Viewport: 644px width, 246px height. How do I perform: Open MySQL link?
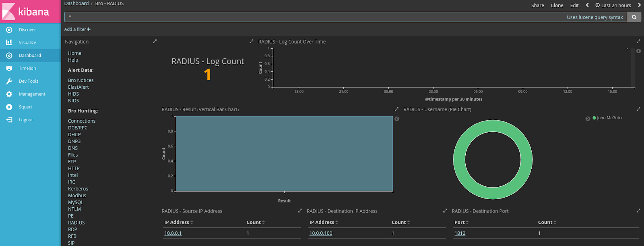pyautogui.click(x=76, y=202)
